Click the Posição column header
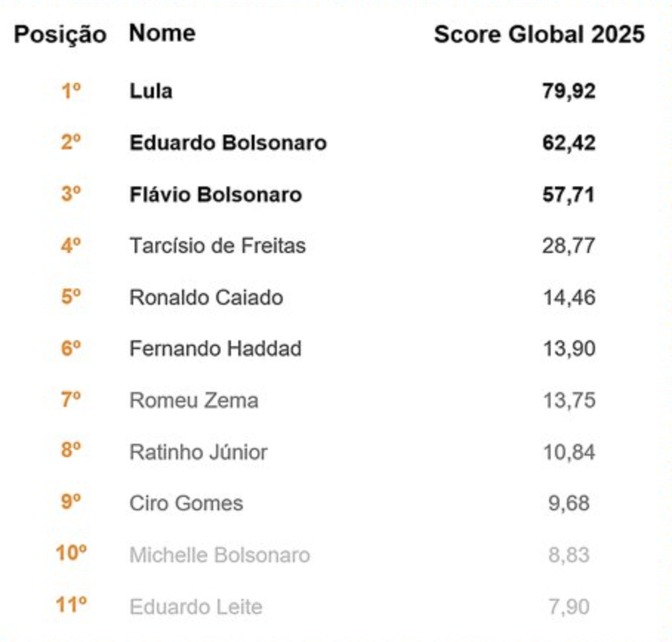Screen dimensions: 672x642 pyautogui.click(x=60, y=34)
